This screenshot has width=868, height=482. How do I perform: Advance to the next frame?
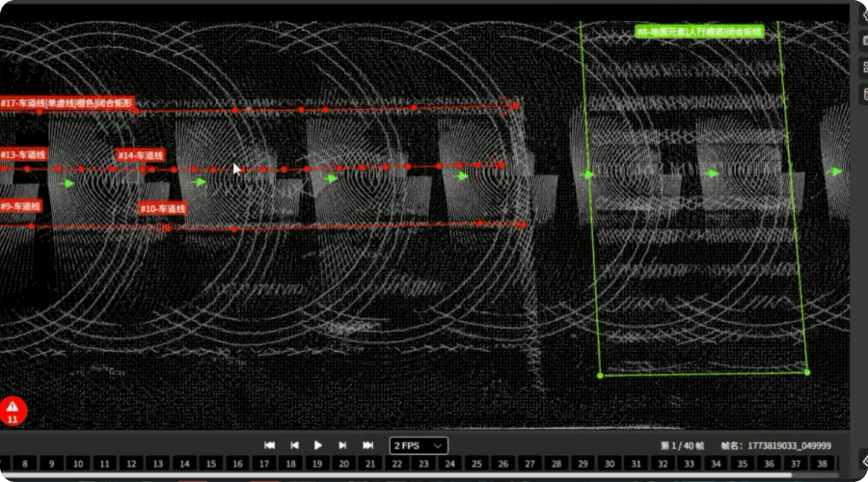[342, 445]
